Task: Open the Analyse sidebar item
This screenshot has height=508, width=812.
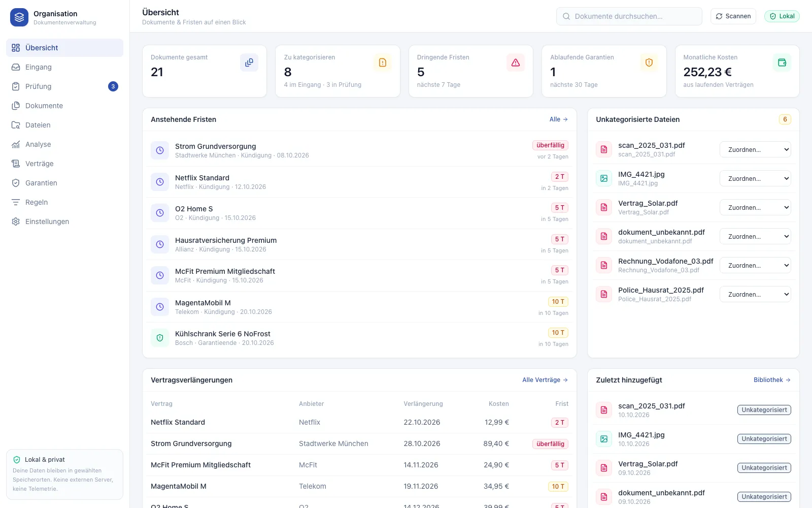Action: (64, 144)
